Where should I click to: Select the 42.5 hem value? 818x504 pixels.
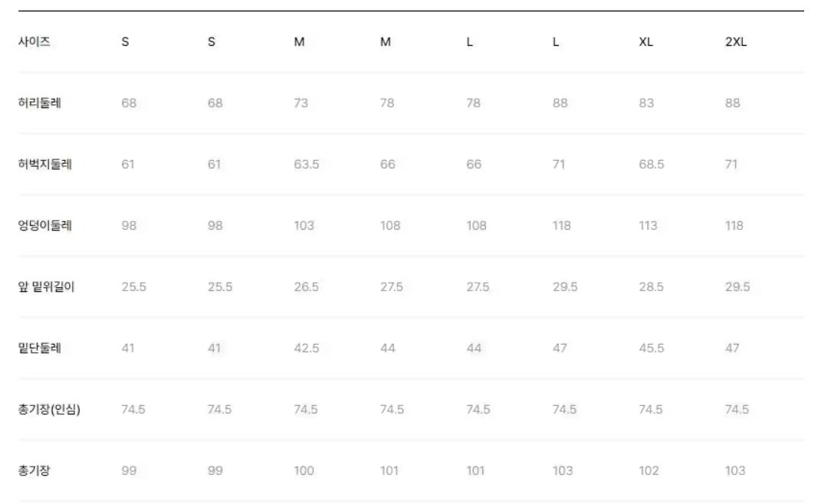pos(306,349)
